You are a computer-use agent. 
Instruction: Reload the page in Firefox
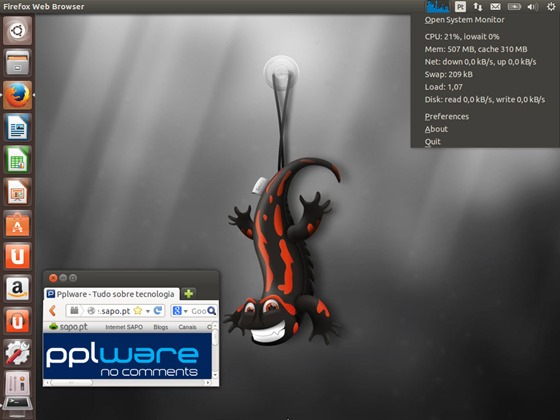tap(158, 310)
